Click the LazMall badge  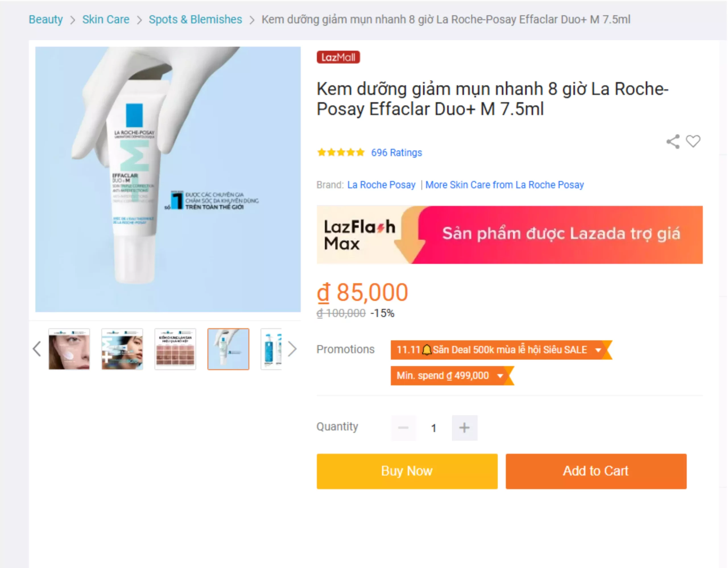338,57
